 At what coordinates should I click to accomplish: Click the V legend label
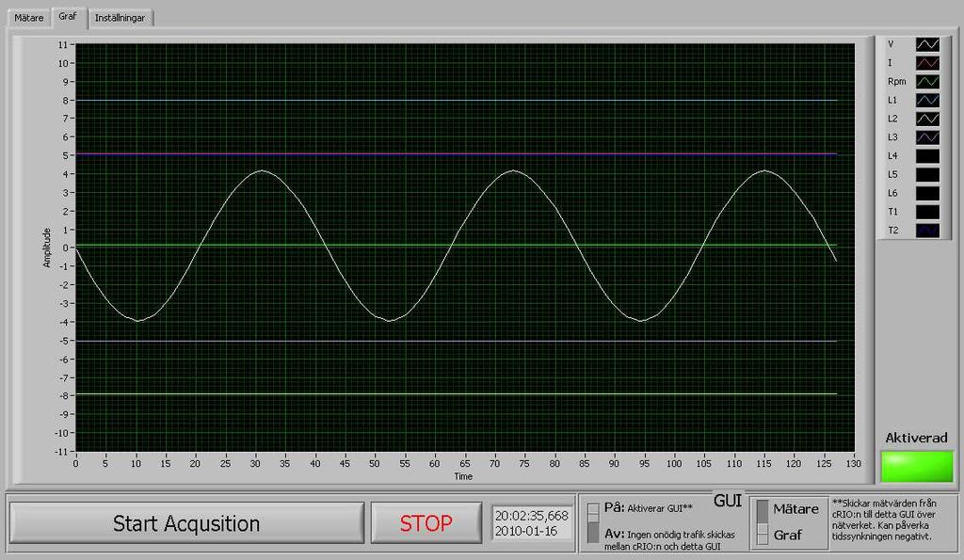click(x=891, y=44)
